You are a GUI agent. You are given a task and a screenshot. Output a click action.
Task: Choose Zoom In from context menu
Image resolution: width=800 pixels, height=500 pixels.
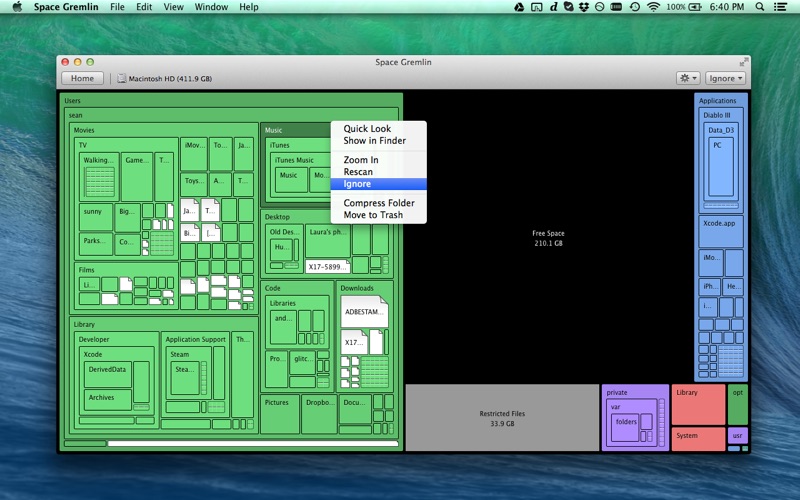[379, 160]
